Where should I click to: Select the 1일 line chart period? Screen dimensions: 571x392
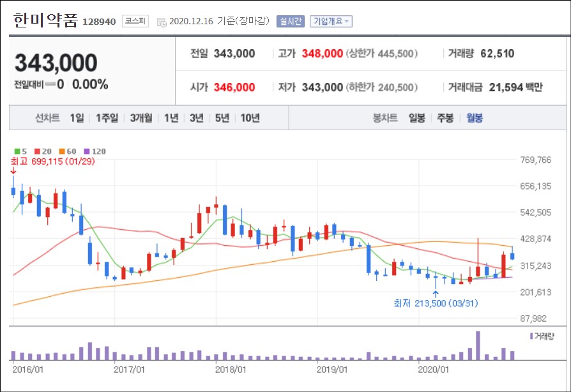77,118
